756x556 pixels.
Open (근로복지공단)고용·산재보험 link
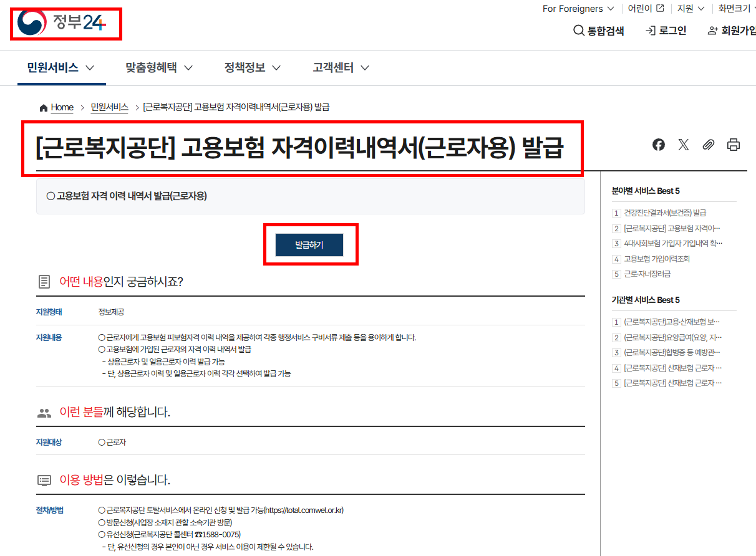point(672,322)
